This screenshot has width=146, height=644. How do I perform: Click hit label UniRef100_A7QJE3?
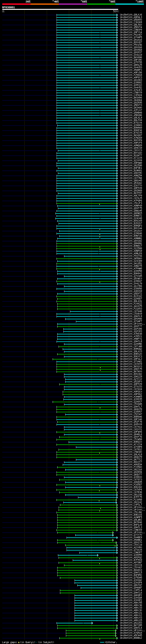[131, 90]
